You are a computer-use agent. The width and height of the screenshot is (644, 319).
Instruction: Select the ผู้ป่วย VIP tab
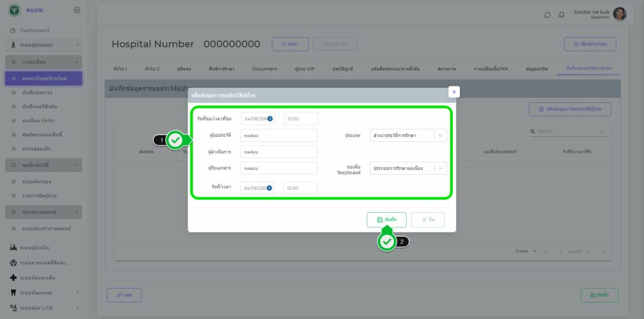pyautogui.click(x=304, y=68)
